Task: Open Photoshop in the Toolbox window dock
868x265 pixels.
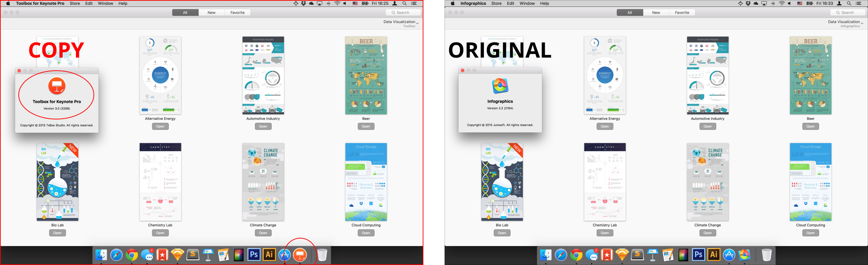Action: 254,255
